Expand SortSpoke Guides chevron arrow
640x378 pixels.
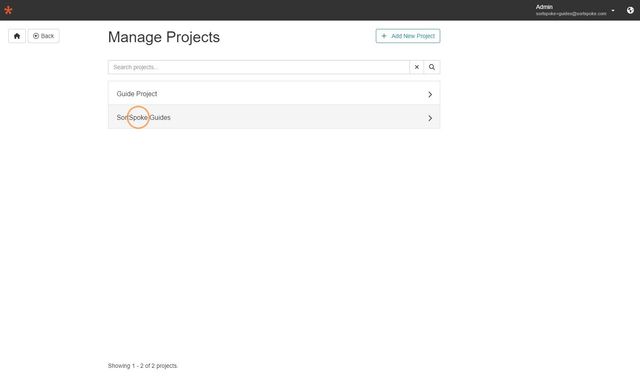[430, 118]
